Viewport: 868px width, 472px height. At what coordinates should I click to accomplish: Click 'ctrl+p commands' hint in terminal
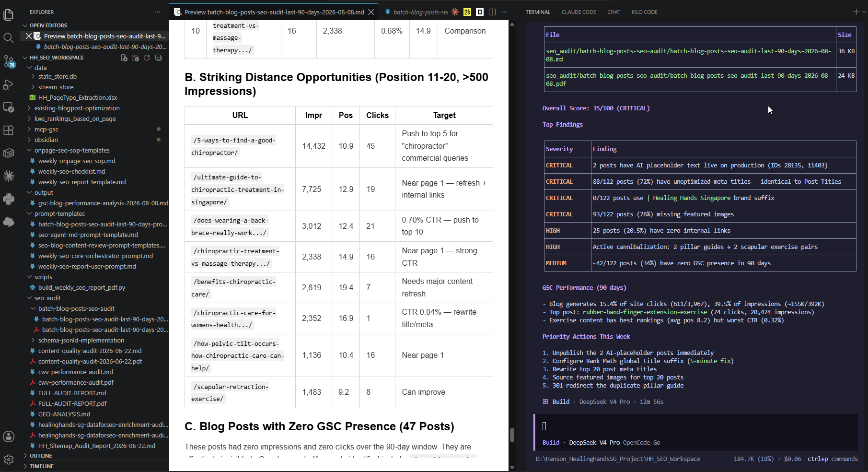coord(833,459)
